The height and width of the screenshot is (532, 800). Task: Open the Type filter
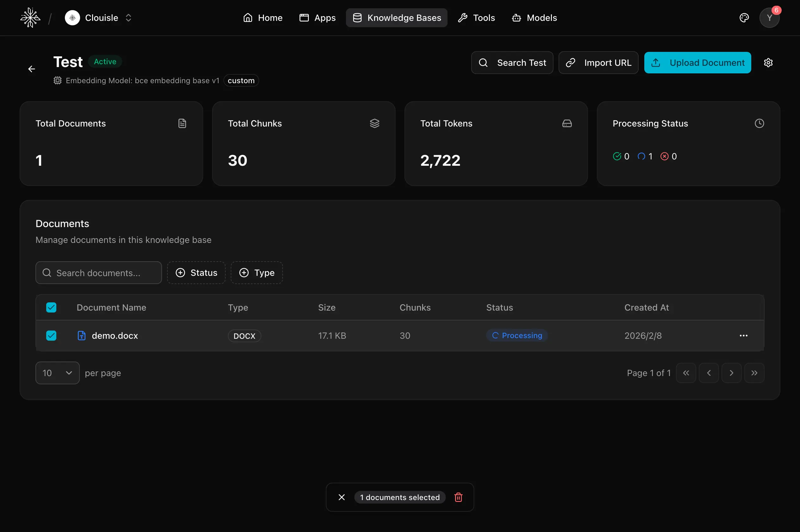(x=257, y=273)
